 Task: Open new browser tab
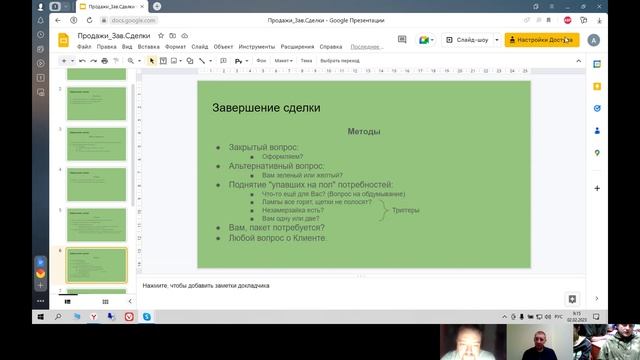(x=157, y=6)
